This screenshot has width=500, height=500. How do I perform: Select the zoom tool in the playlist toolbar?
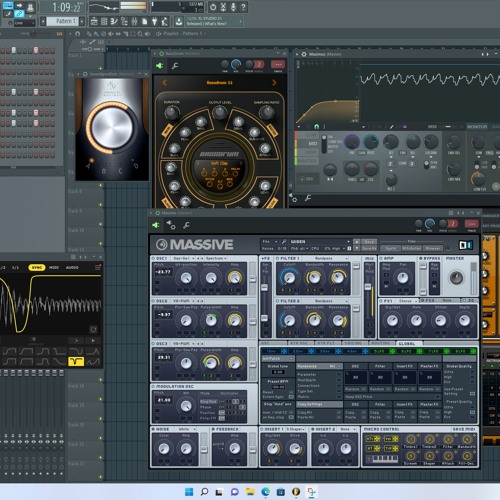coord(140,34)
